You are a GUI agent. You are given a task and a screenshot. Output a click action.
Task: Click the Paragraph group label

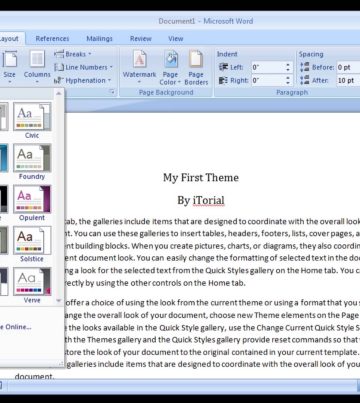pyautogui.click(x=292, y=92)
